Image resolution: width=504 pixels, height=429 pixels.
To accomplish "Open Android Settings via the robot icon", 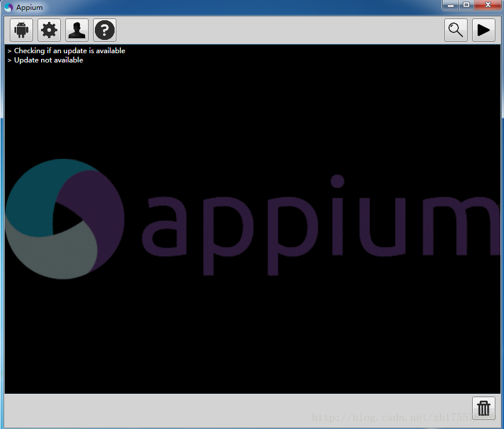I will (21, 30).
